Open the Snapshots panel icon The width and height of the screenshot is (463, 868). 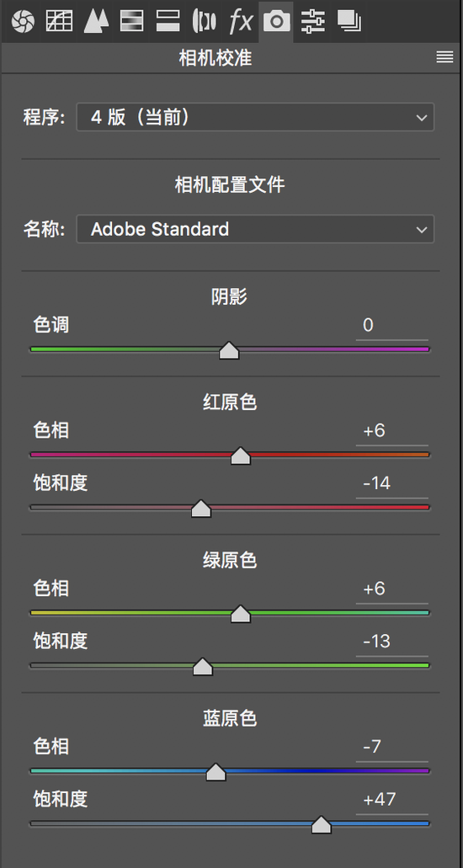(349, 21)
